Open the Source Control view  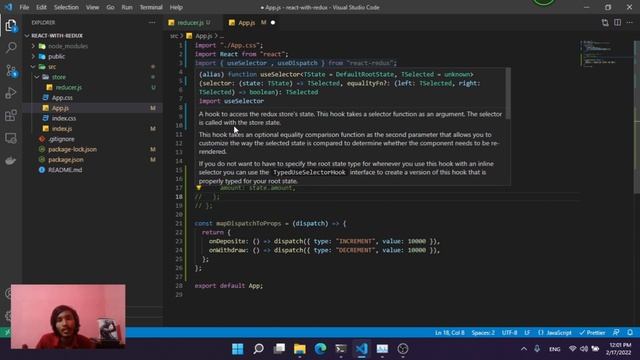click(11, 71)
